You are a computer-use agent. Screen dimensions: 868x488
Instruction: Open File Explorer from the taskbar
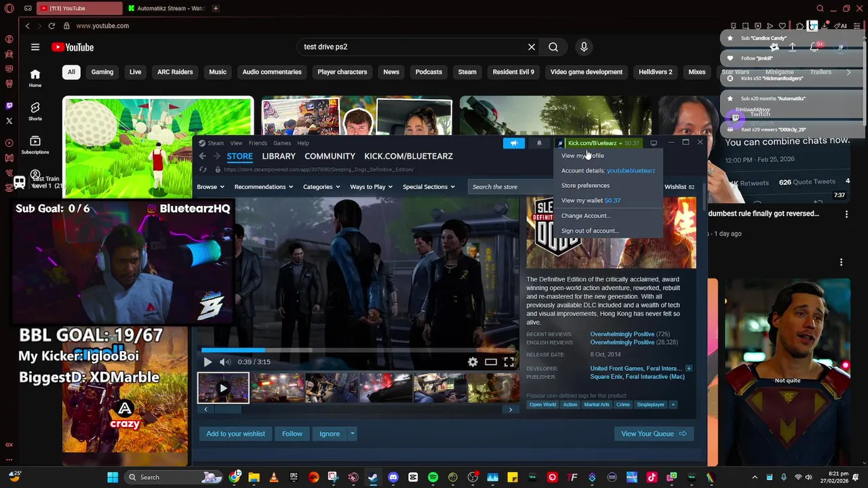point(254,477)
